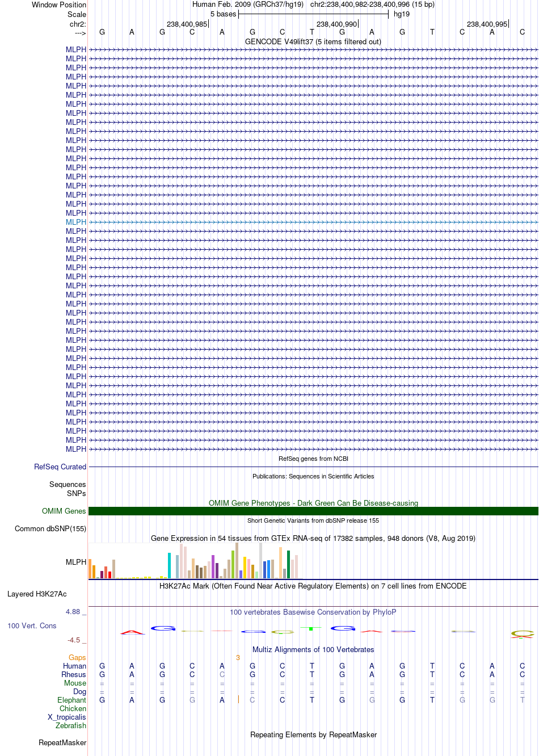Click 'Short Genetic Variants from dbSNP release 155'
The image size is (539, 756).
click(x=313, y=520)
